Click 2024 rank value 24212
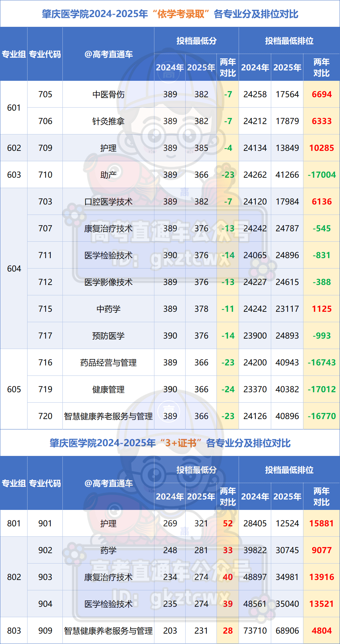This screenshot has width=340, height=644. tap(255, 121)
